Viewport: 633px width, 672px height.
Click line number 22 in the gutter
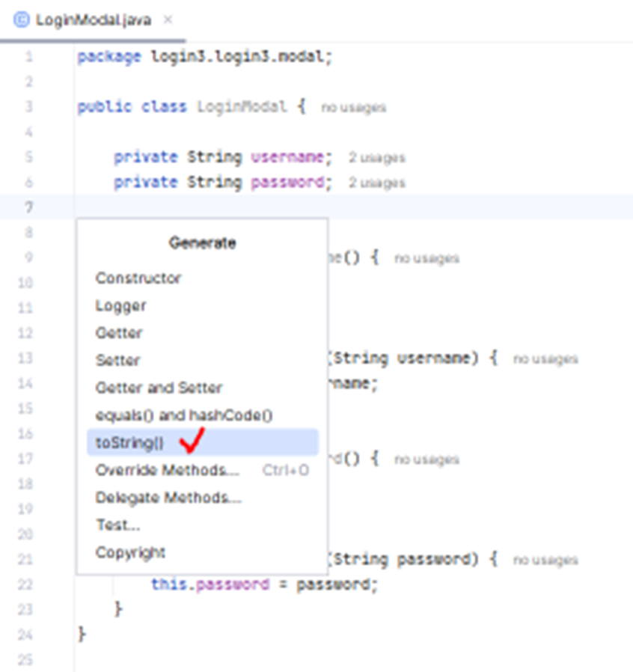click(x=28, y=584)
